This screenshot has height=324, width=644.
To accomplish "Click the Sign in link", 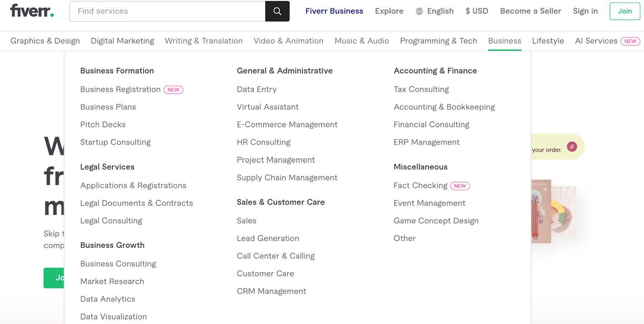I will tap(585, 11).
